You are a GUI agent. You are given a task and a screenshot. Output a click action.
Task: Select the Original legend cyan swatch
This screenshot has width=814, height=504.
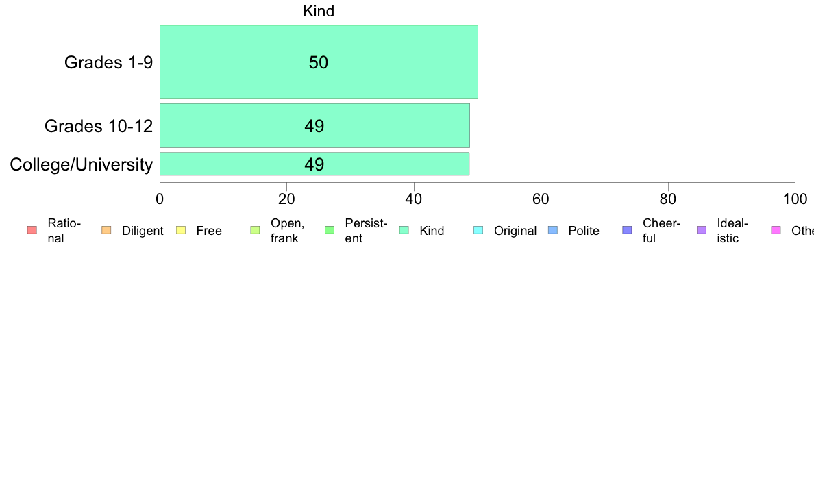[479, 231]
